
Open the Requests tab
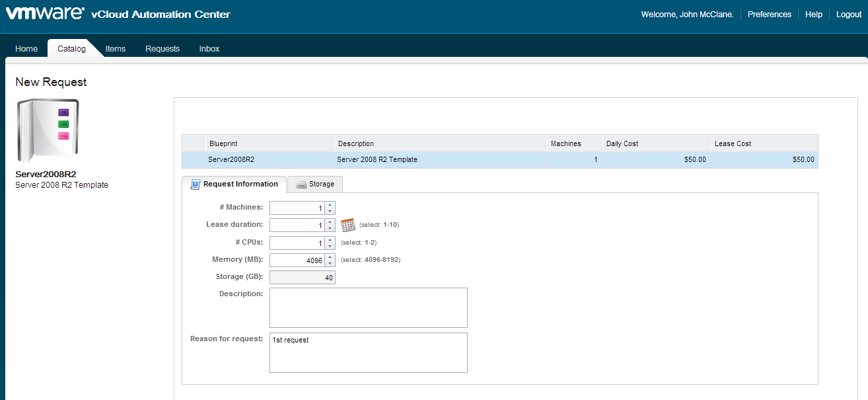pos(163,49)
